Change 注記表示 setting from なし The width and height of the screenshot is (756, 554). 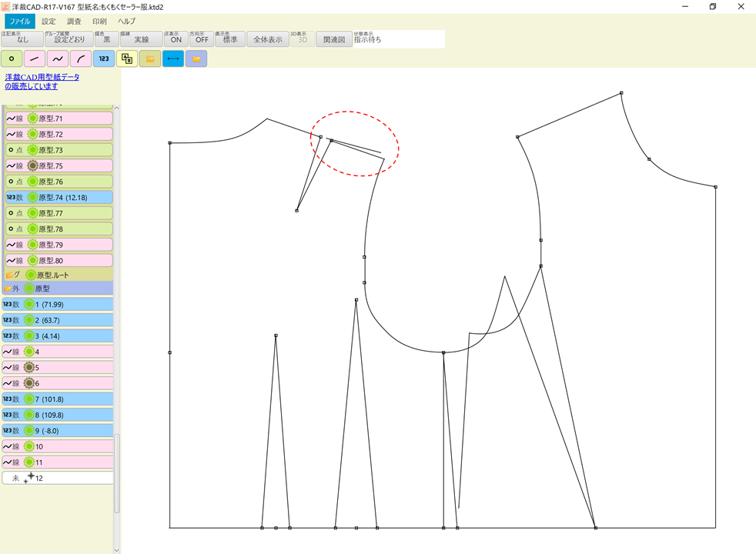click(21, 38)
